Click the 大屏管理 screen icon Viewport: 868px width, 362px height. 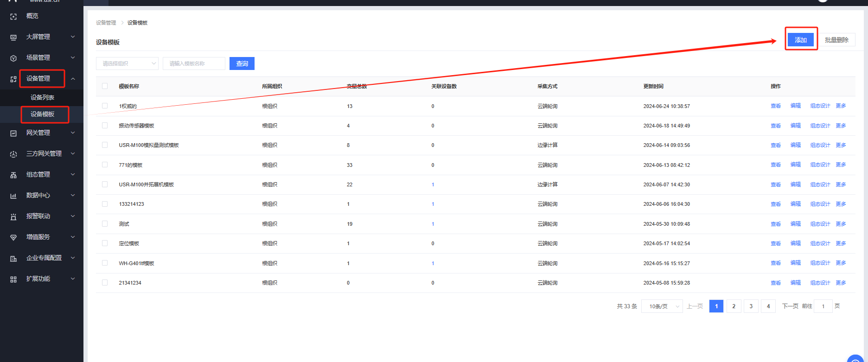click(13, 37)
